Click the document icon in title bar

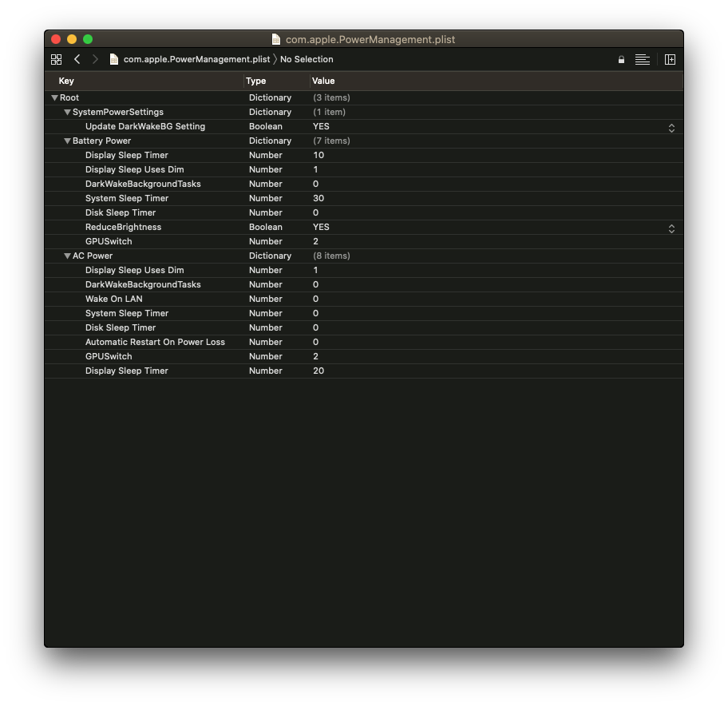275,39
